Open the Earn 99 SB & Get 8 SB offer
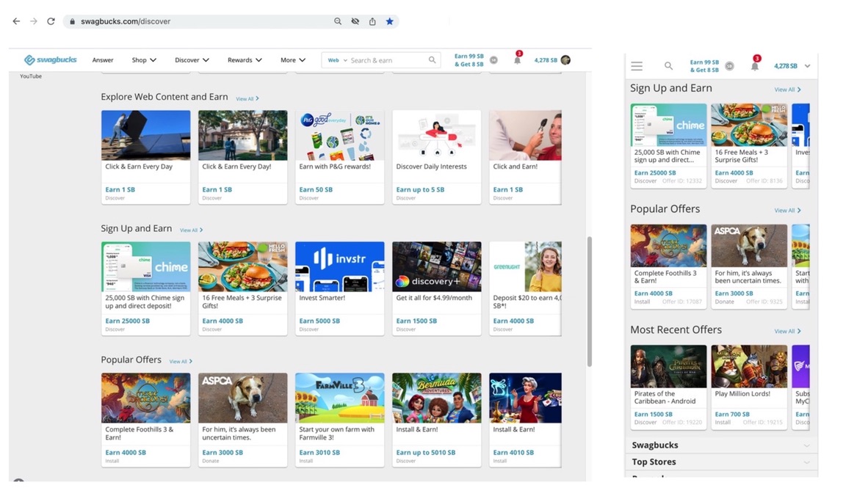This screenshot has width=868, height=488. (x=469, y=59)
